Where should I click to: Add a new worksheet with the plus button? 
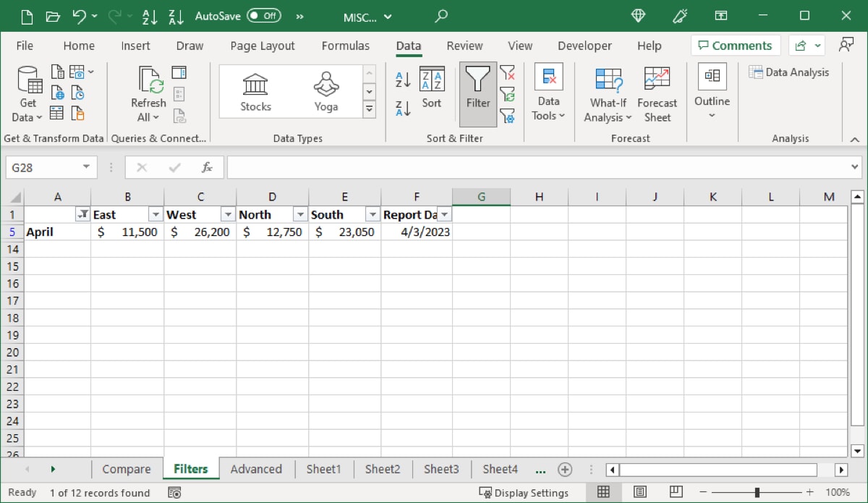pos(564,469)
